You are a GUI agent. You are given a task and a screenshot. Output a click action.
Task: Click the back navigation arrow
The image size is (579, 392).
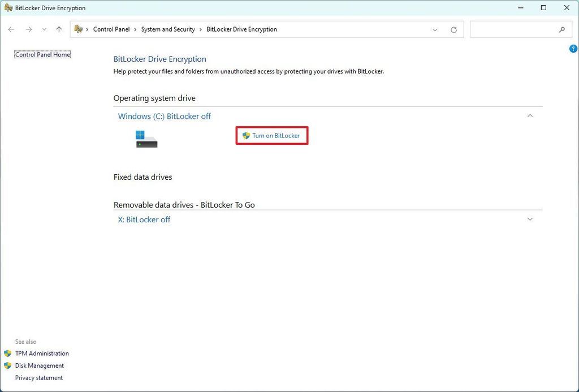11,29
